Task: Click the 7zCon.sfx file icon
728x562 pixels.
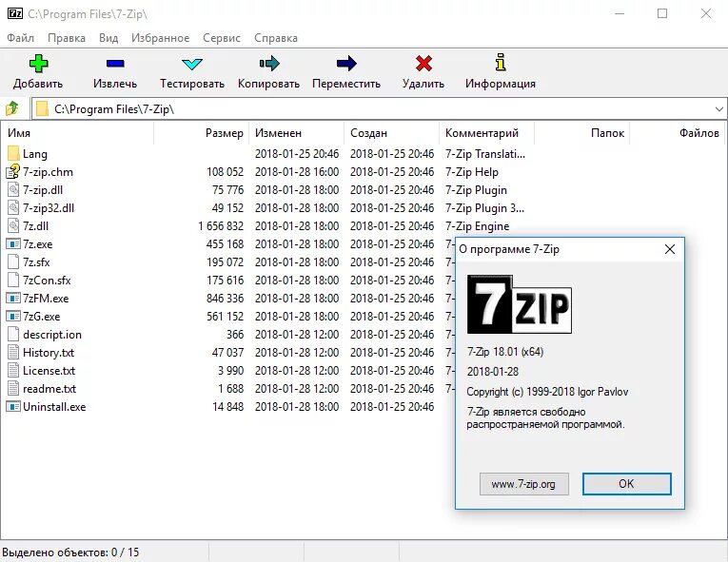Action: tap(13, 281)
